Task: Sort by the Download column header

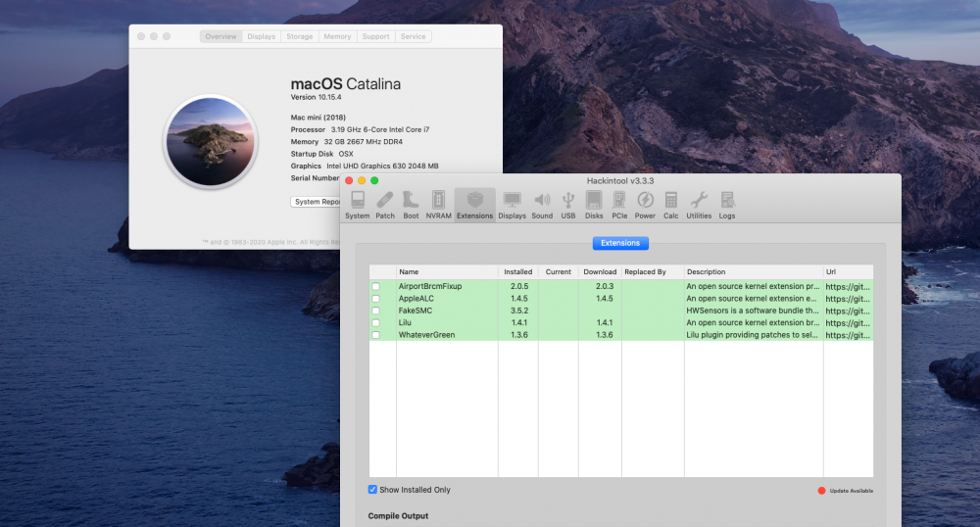Action: (x=600, y=271)
